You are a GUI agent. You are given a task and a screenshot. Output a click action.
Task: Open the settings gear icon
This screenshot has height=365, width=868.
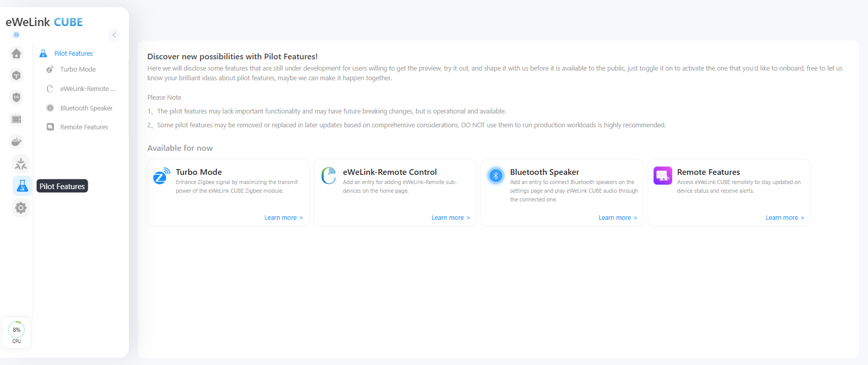[21, 208]
